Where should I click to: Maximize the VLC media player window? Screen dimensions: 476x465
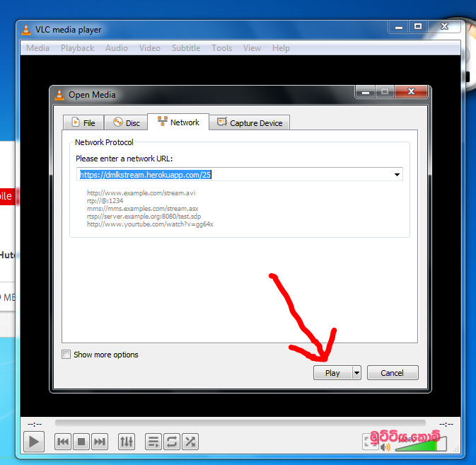click(x=418, y=26)
